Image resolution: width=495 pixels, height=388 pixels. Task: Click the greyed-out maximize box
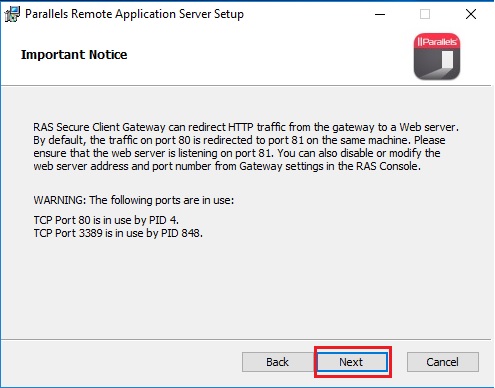click(x=425, y=14)
